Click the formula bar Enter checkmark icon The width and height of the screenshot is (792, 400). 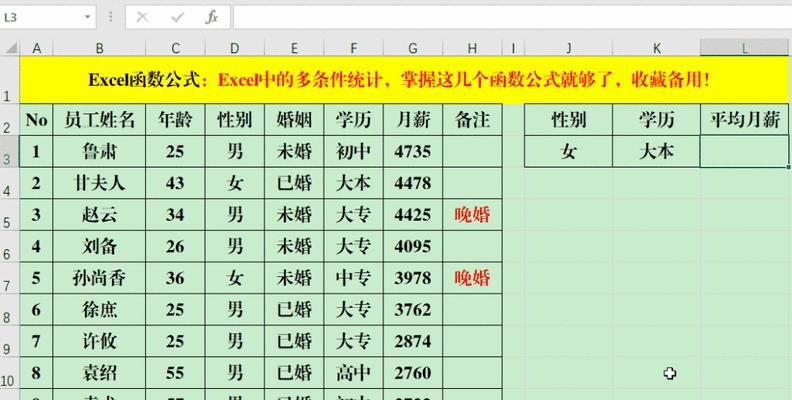coord(177,18)
